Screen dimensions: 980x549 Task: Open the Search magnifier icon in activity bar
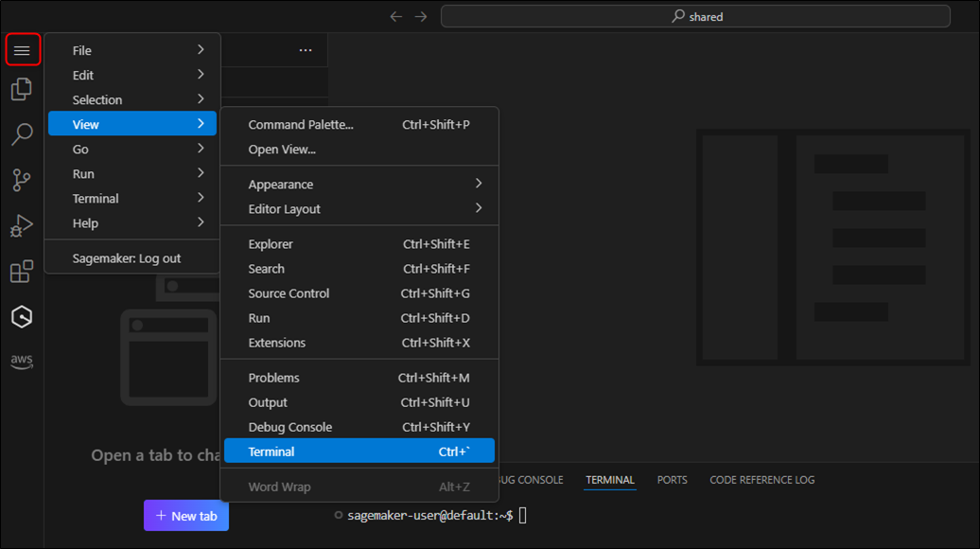point(22,134)
